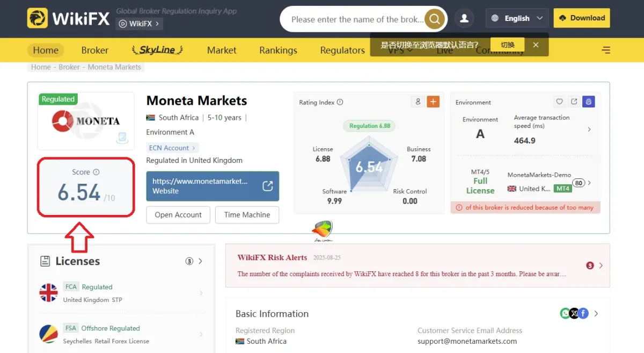Image resolution: width=644 pixels, height=353 pixels.
Task: Click the play-circle icon on WikiFX badge
Action: (123, 24)
